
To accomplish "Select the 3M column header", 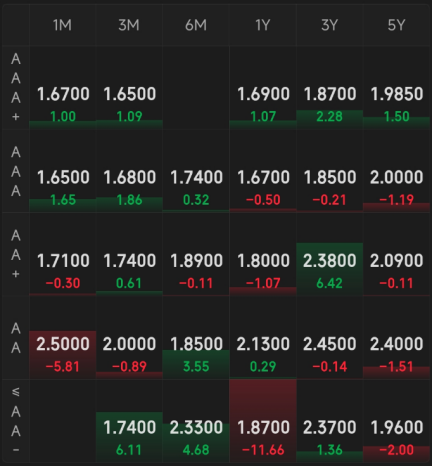I will (x=129, y=25).
